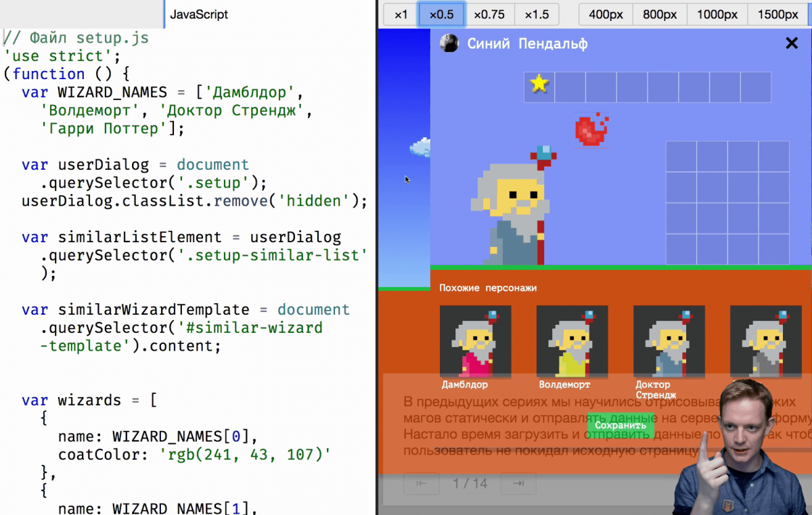Set preview zoom to ×1
Screen dimensions: 812x515
tap(401, 14)
